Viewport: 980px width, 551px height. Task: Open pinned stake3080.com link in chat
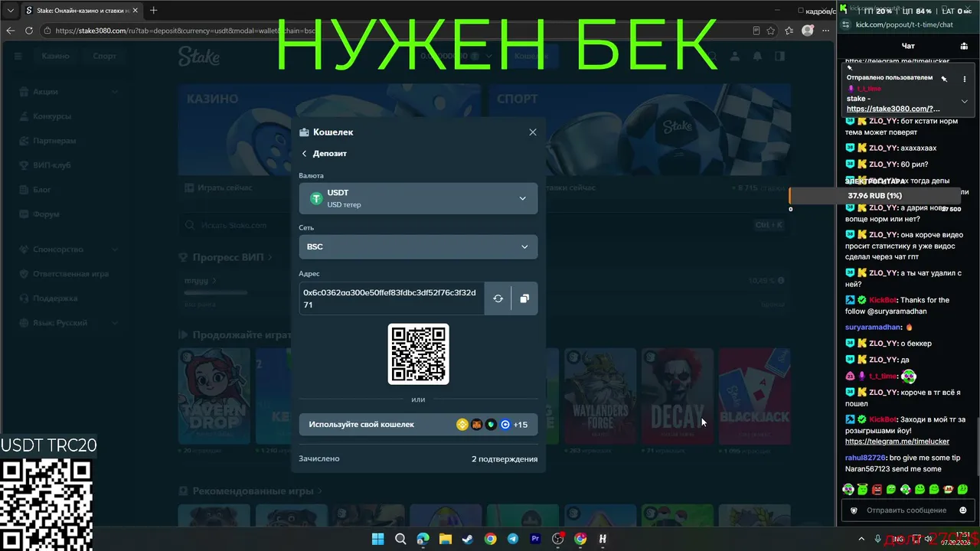click(x=893, y=109)
